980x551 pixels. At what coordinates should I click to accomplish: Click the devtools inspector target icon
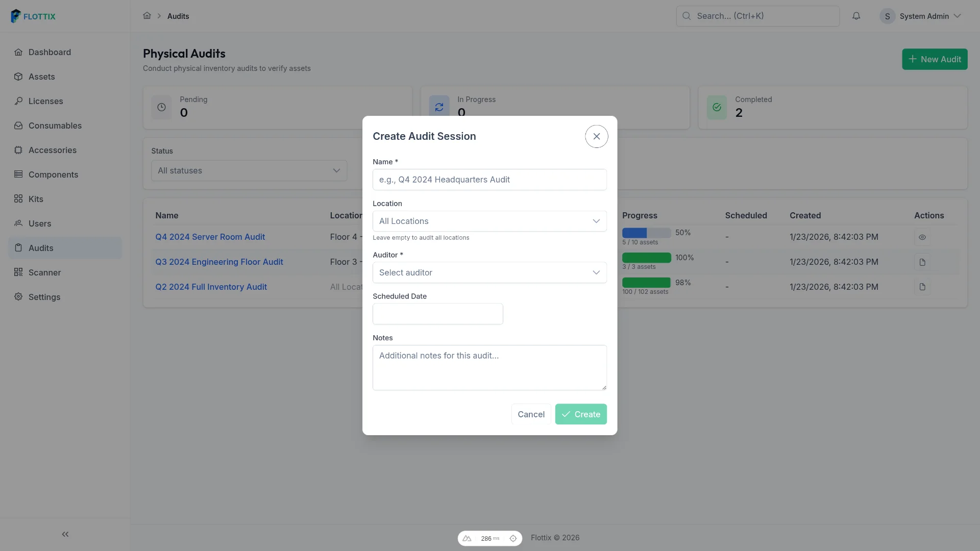click(x=513, y=538)
